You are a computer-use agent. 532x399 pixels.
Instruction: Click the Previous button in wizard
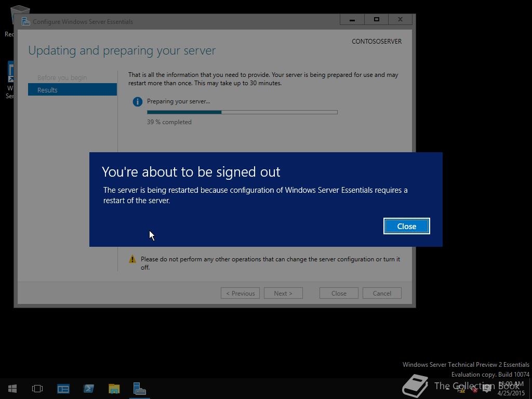tap(240, 293)
